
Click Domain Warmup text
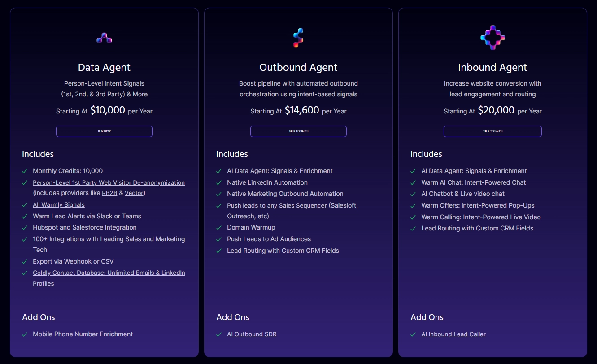click(x=251, y=227)
